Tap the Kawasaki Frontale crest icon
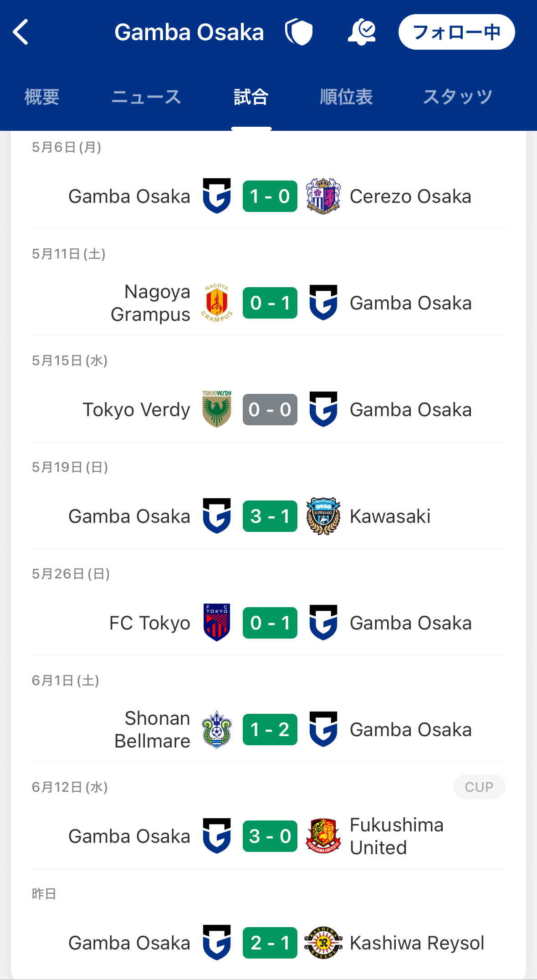This screenshot has height=980, width=537. coord(323,516)
